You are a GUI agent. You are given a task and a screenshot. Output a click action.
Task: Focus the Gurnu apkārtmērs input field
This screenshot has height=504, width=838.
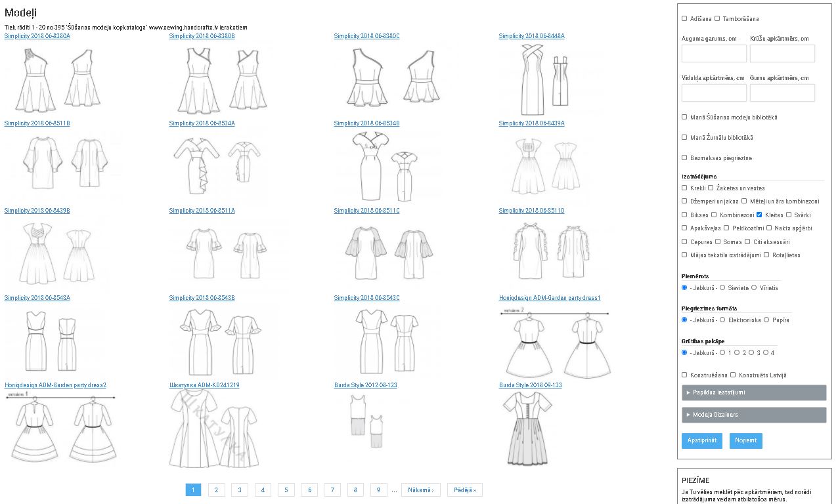(x=782, y=93)
